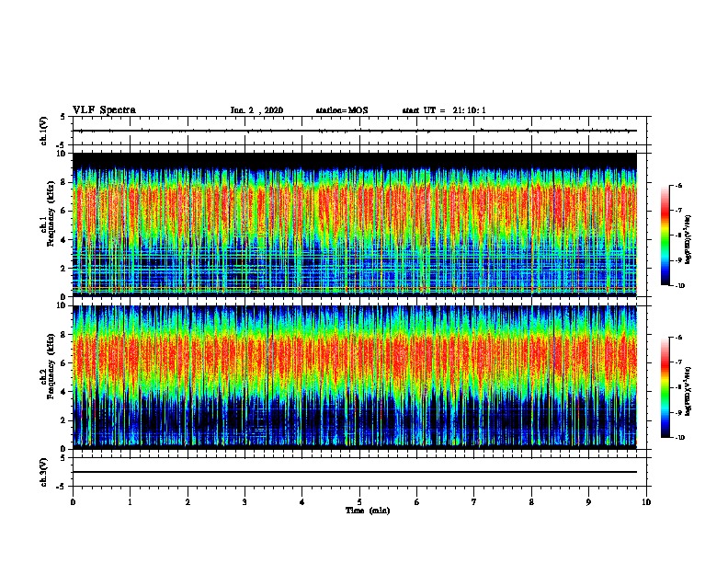Click the ch.2 frequency tick "2"
Image resolution: width=728 pixels, height=563 pixels.
point(63,420)
